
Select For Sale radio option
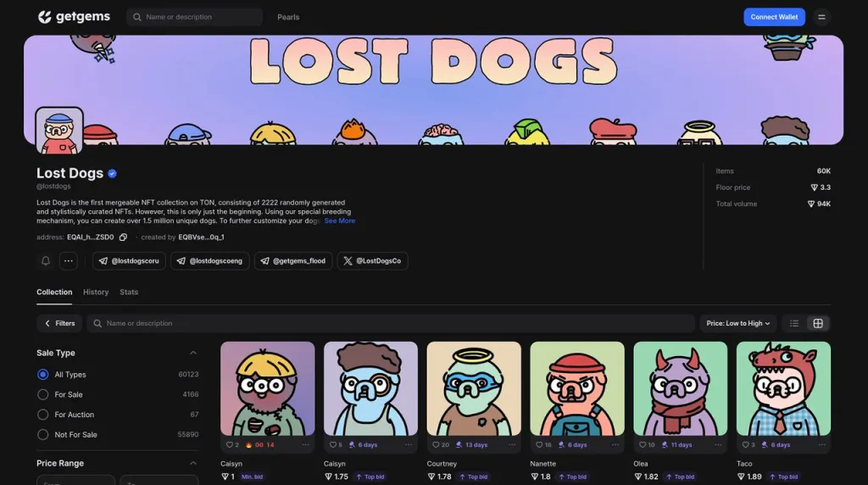[42, 395]
